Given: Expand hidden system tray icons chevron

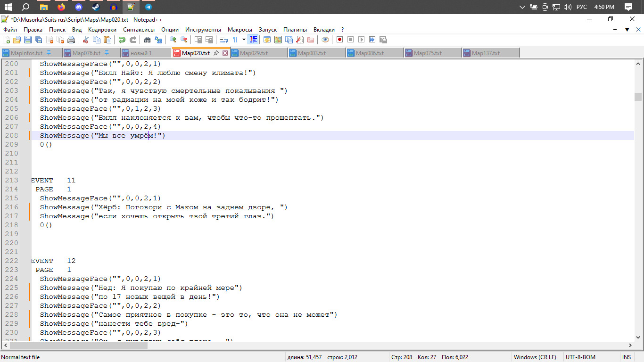Looking at the screenshot, I should click(522, 7).
